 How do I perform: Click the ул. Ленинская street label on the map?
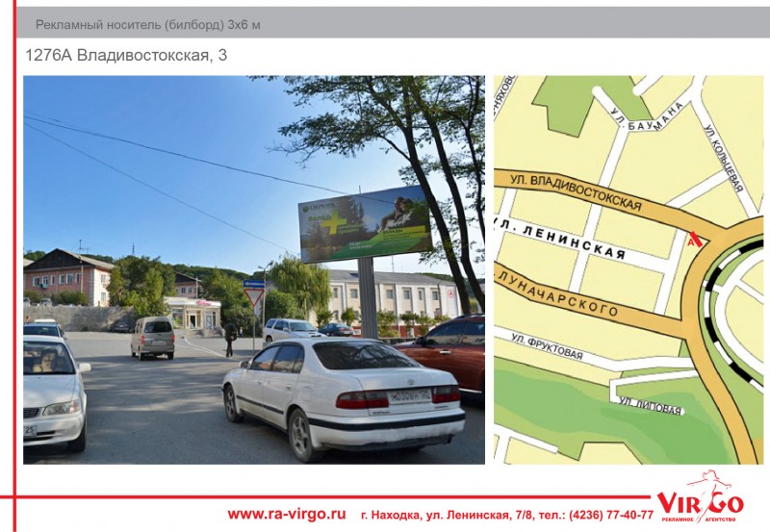tap(561, 240)
